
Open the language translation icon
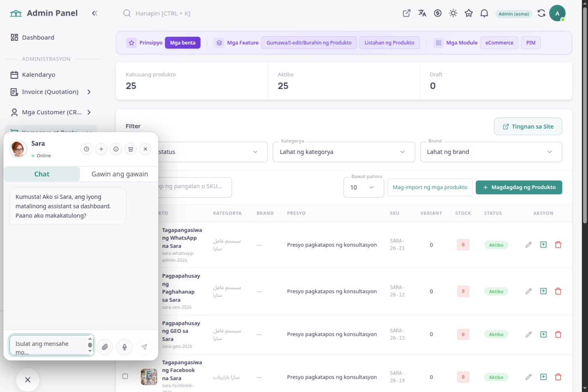click(422, 13)
